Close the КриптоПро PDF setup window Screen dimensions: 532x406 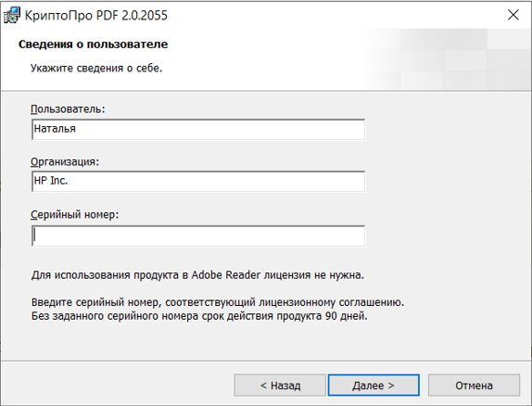click(x=513, y=15)
